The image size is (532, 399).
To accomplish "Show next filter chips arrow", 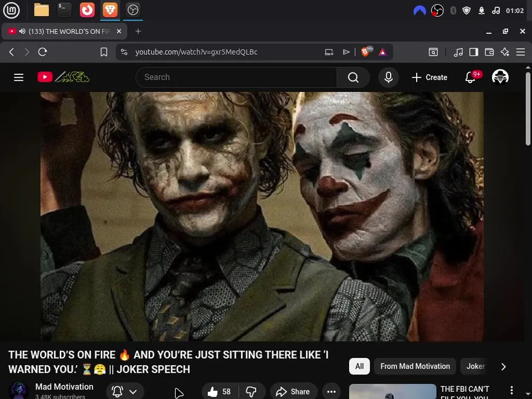I will pos(504,366).
